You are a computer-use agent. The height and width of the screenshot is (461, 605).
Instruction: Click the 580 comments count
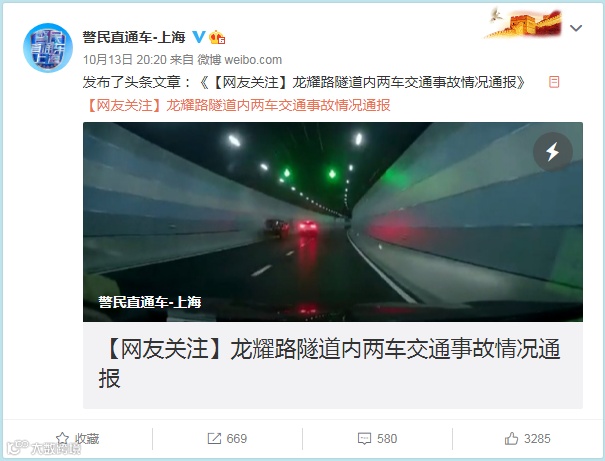[387, 439]
